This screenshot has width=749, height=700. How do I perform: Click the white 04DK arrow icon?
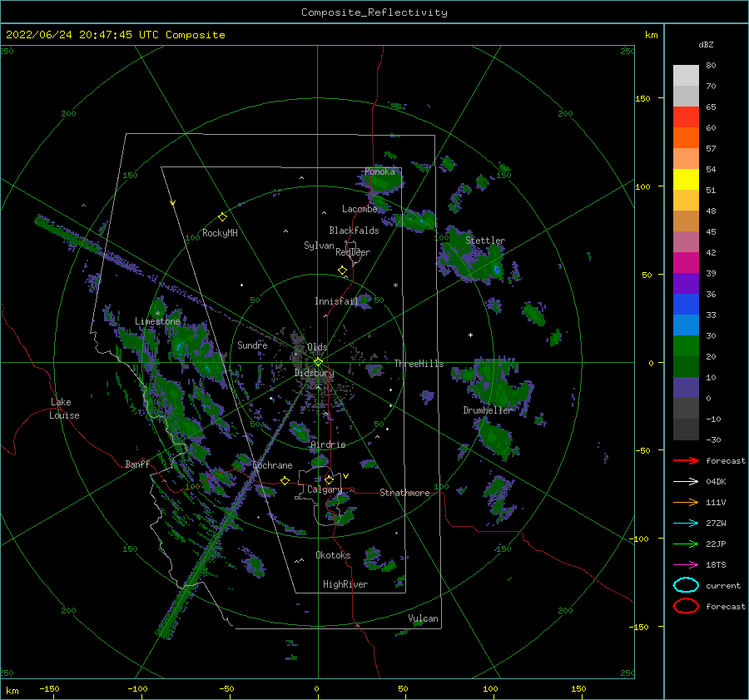(x=686, y=482)
